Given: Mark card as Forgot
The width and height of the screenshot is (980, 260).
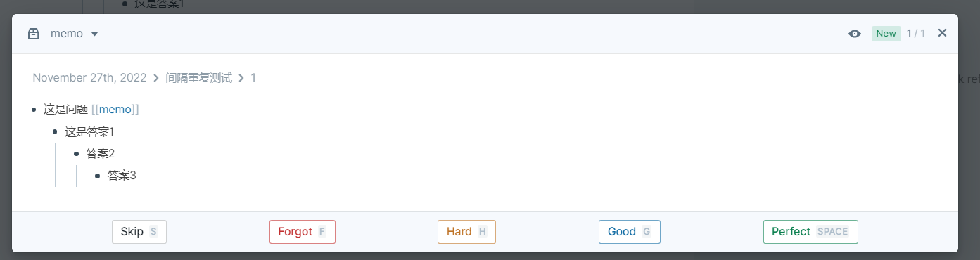Looking at the screenshot, I should pos(303,232).
